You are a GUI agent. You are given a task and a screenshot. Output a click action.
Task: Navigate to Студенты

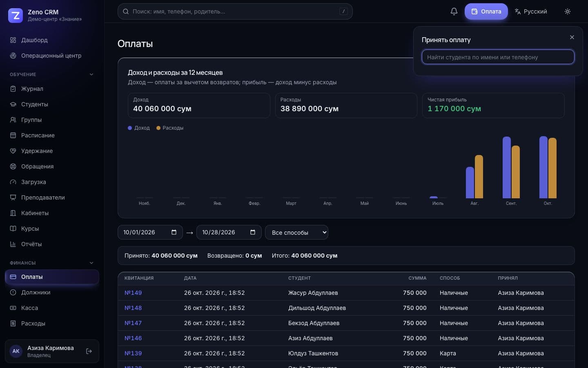[52, 104]
